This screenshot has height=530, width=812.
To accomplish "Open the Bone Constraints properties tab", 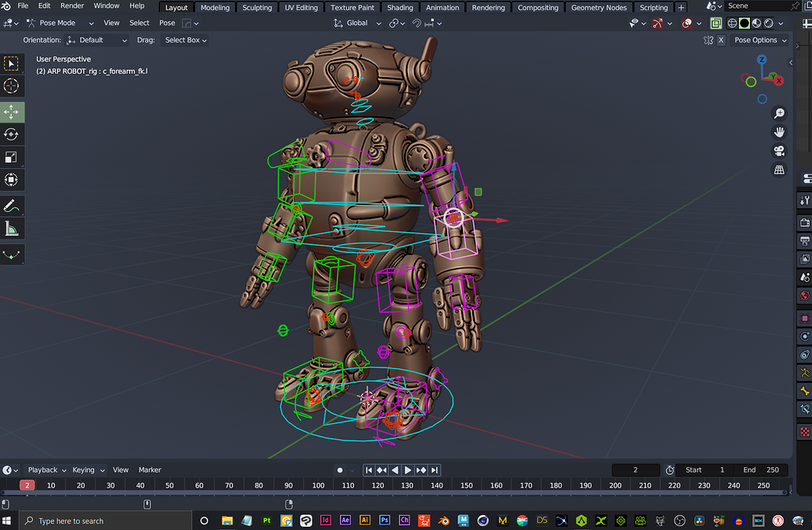I will (805, 409).
